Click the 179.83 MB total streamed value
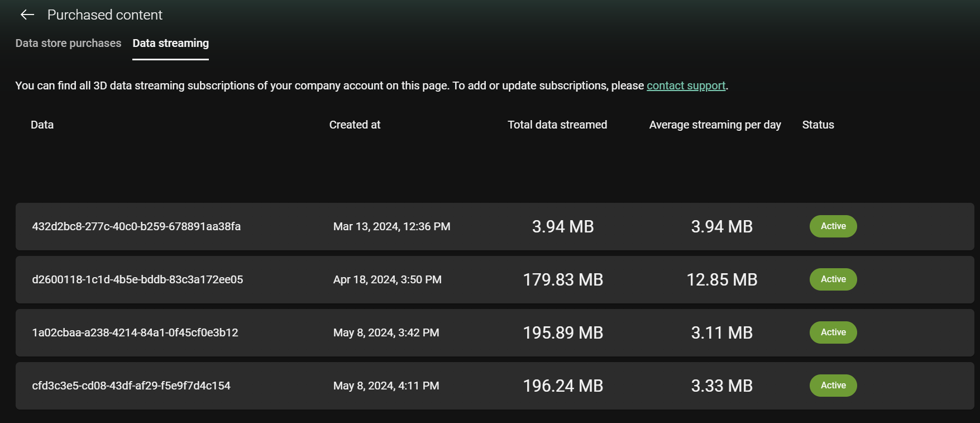 pos(563,279)
